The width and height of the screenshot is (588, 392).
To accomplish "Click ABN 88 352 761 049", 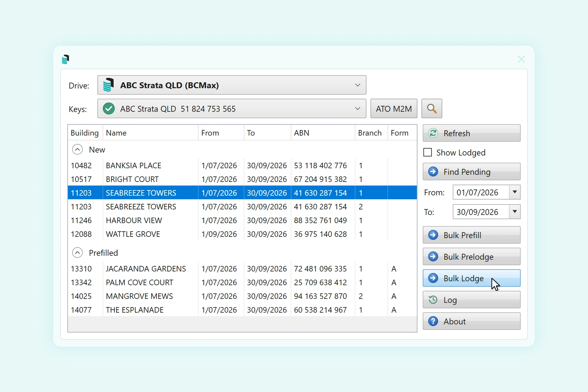I will pyautogui.click(x=320, y=220).
